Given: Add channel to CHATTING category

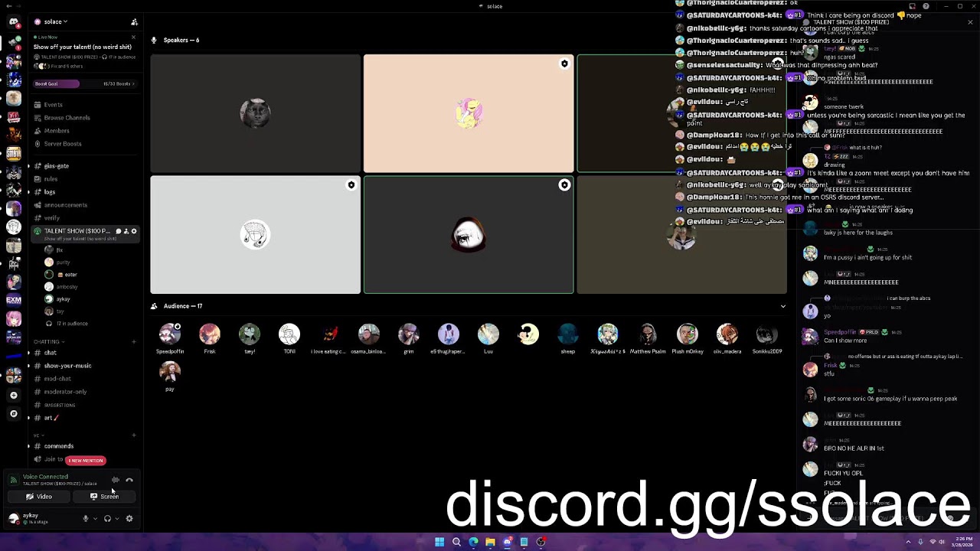Looking at the screenshot, I should 134,342.
